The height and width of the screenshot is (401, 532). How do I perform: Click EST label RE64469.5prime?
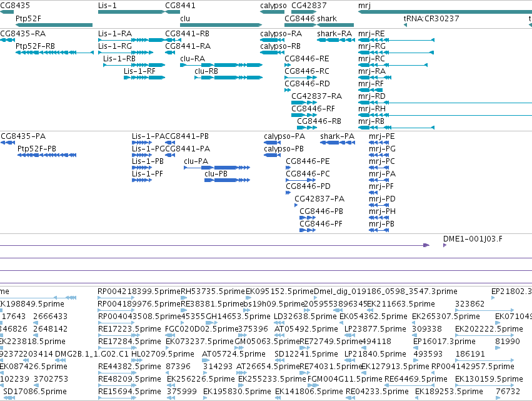[x=416, y=380]
